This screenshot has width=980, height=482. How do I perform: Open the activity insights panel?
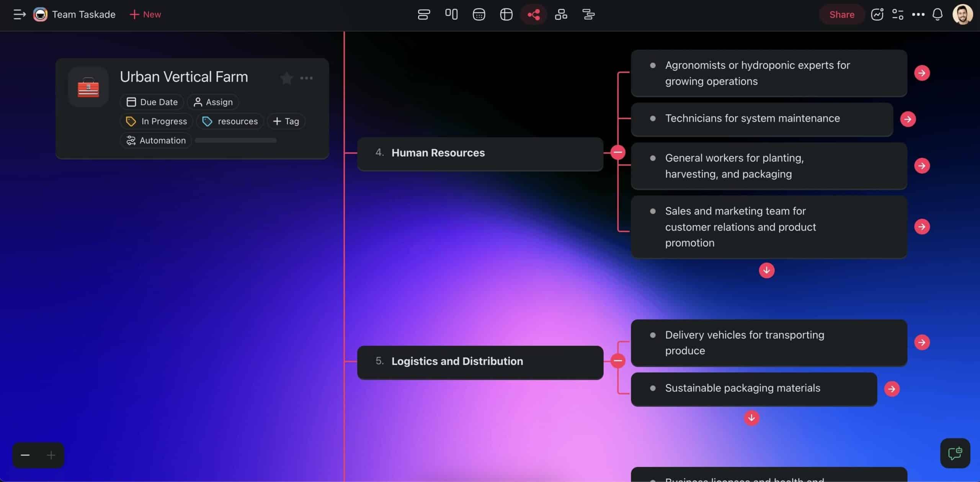877,14
